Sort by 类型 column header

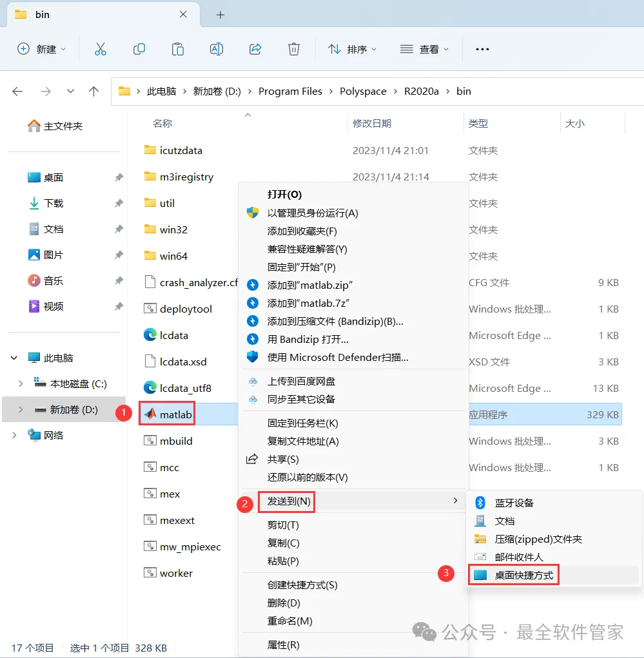478,123
